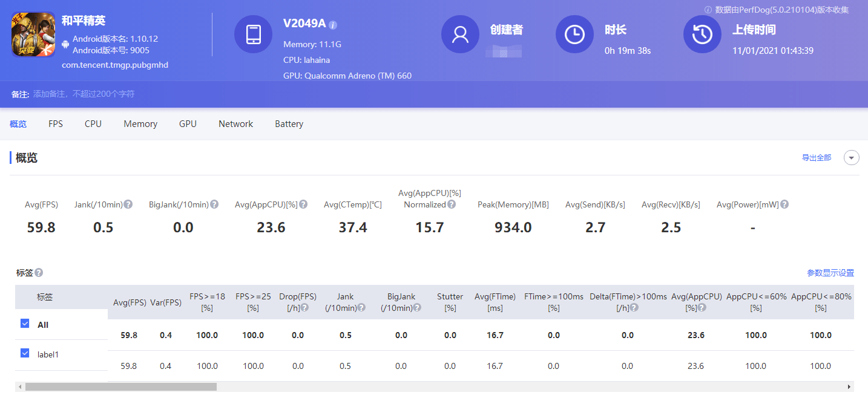
Task: Click 导出全部 export all link
Action: tap(817, 158)
